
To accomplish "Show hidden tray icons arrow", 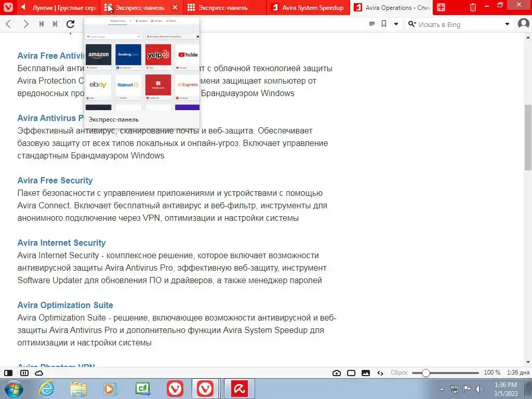I will pos(442,389).
